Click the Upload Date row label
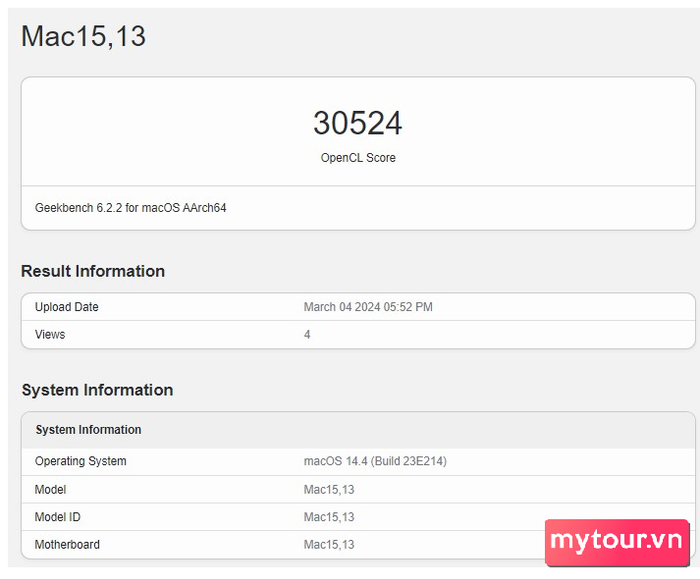The height and width of the screenshot is (579, 700). (x=67, y=307)
